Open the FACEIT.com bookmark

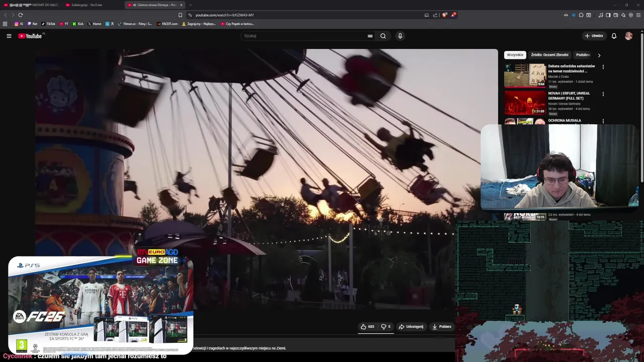[x=167, y=24]
